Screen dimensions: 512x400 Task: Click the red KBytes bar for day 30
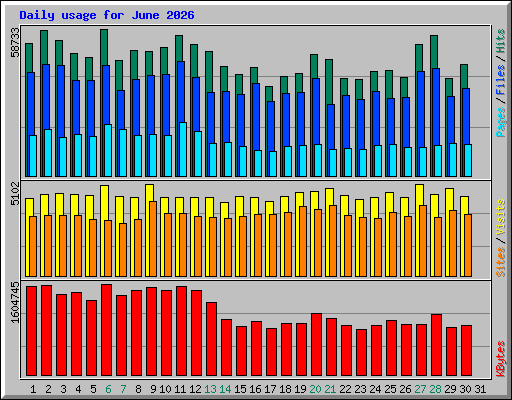467,351
